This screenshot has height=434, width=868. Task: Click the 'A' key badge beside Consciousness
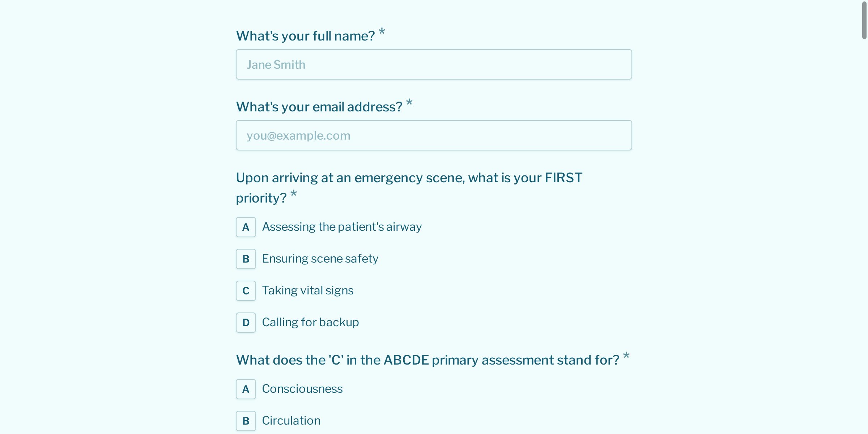[246, 389]
